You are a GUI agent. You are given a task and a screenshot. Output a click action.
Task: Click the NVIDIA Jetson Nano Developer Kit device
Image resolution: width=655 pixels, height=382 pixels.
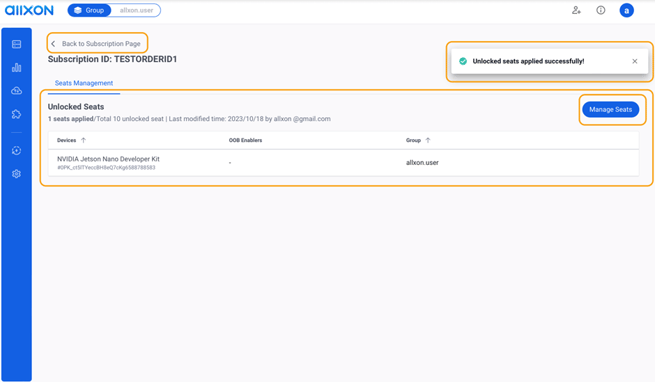108,159
